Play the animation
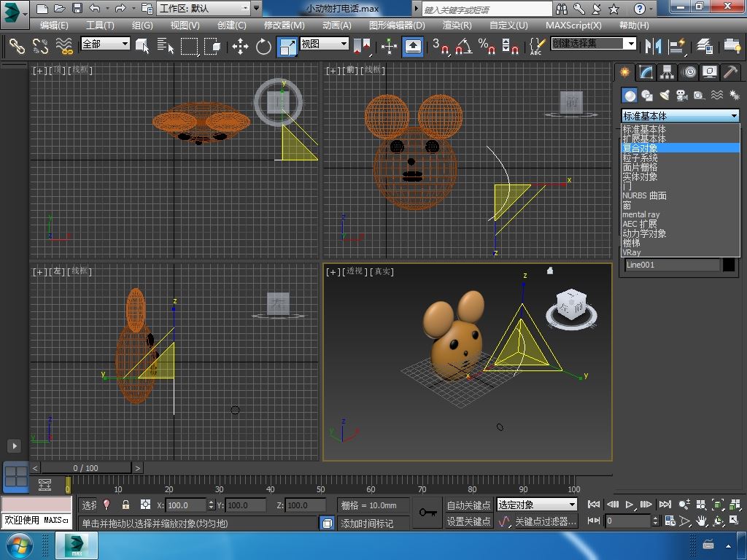This screenshot has width=747, height=560. click(630, 505)
